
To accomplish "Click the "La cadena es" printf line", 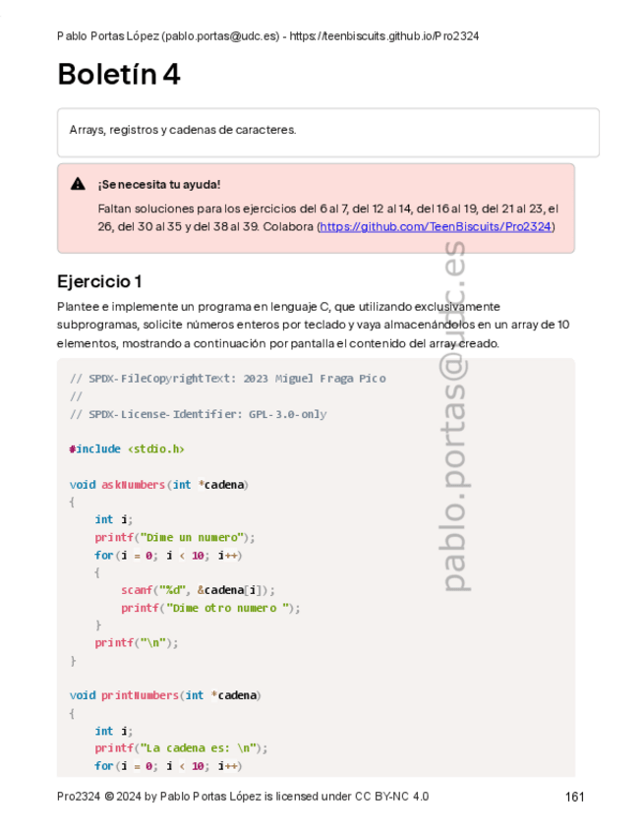I will pos(181,747).
